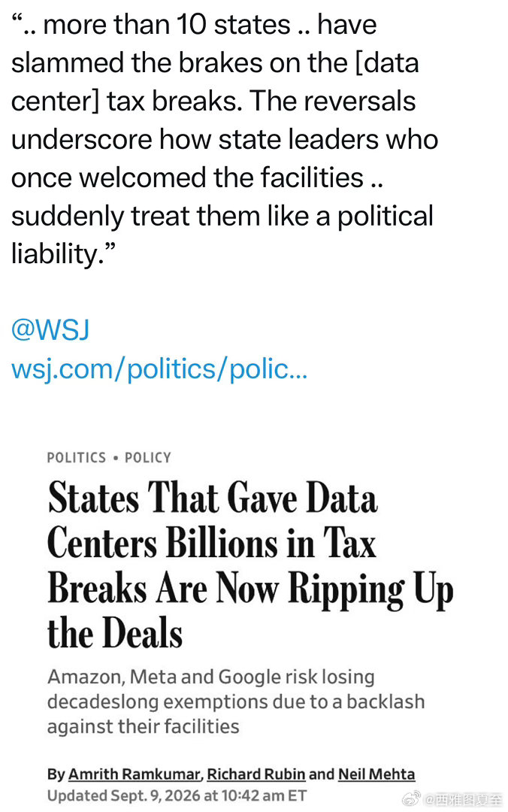
Task: Follow the wsj.com/politics/polic... shortened URL
Action: [x=159, y=369]
